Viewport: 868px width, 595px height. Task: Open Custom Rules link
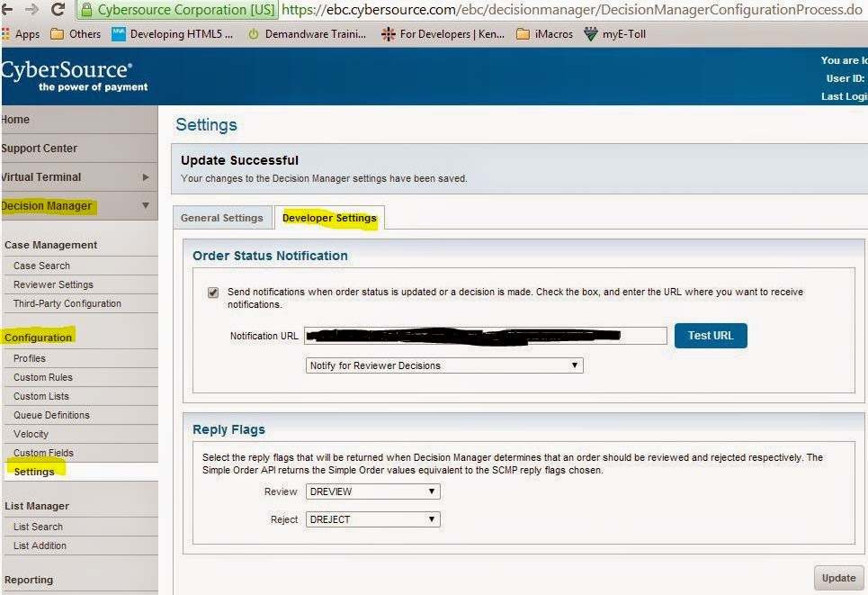[43, 377]
